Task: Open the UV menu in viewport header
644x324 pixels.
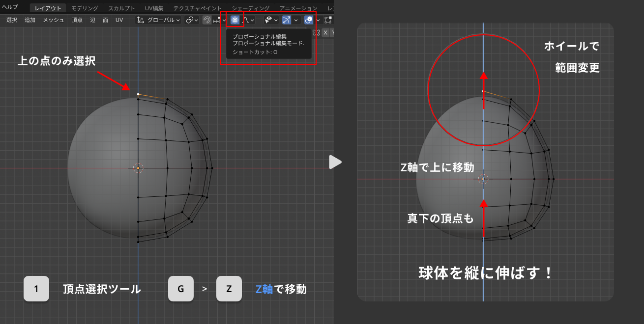Action: click(119, 20)
